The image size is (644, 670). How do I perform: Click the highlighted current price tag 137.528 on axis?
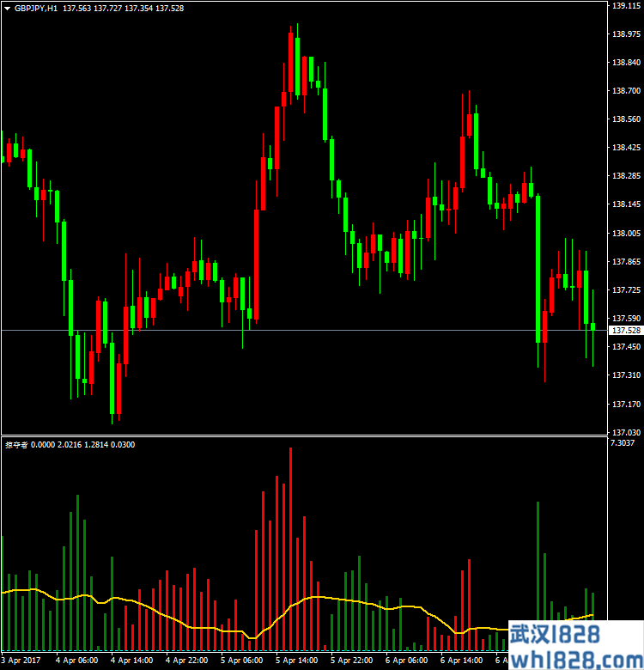coord(626,331)
